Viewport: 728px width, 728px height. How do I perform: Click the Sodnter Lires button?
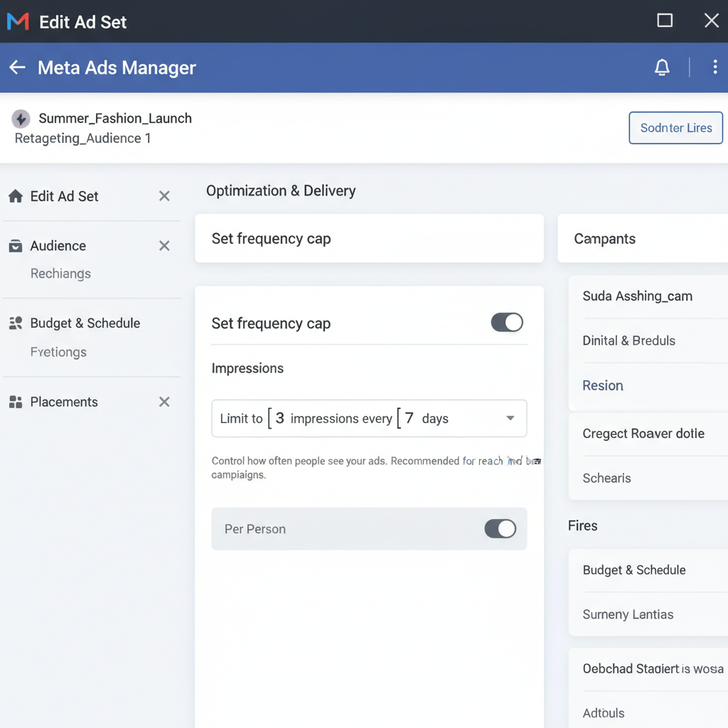pyautogui.click(x=675, y=128)
